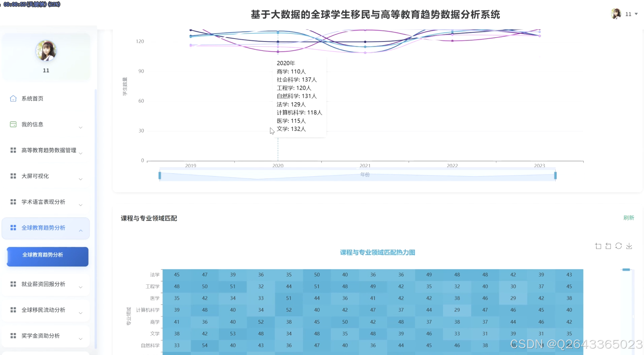This screenshot has width=644, height=355.
Task: Click the 刷新 link
Action: coord(629,218)
